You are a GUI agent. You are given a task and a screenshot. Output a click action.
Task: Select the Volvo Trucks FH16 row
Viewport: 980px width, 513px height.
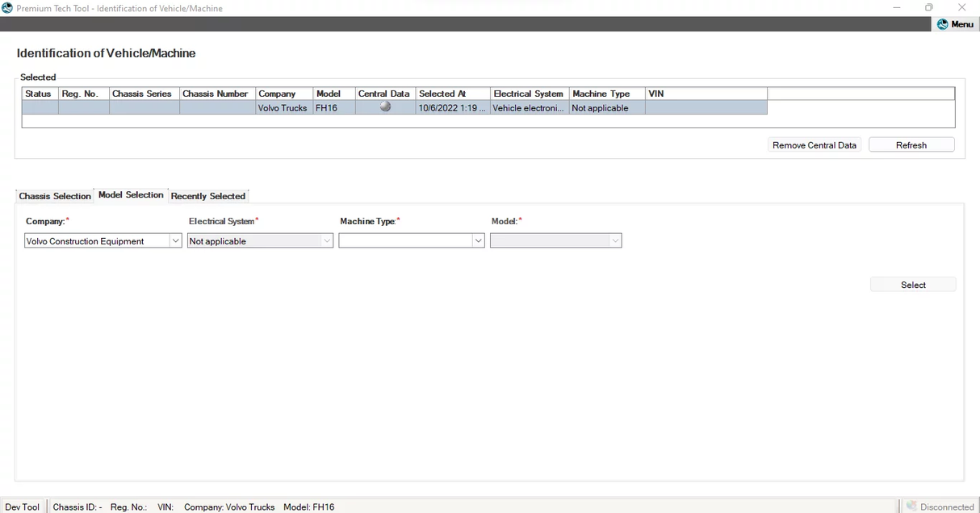click(283, 106)
